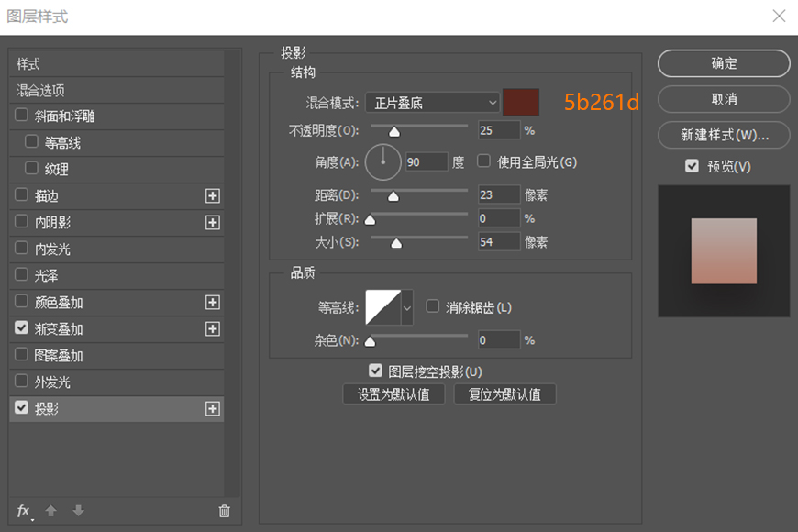This screenshot has width=798, height=532.
Task: Disable the 图层挖空投影 checkbox
Action: (376, 371)
